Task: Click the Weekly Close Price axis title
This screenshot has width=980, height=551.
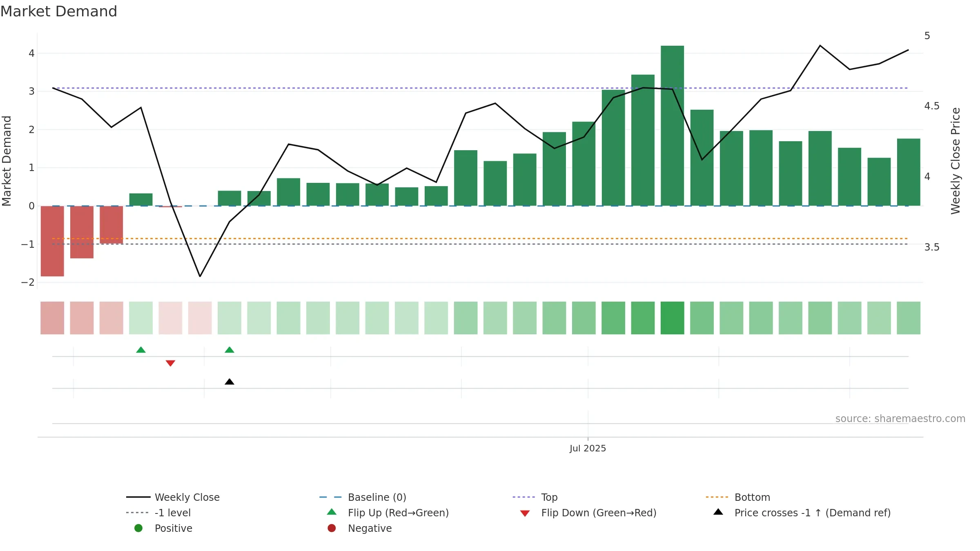Action: [x=956, y=161]
